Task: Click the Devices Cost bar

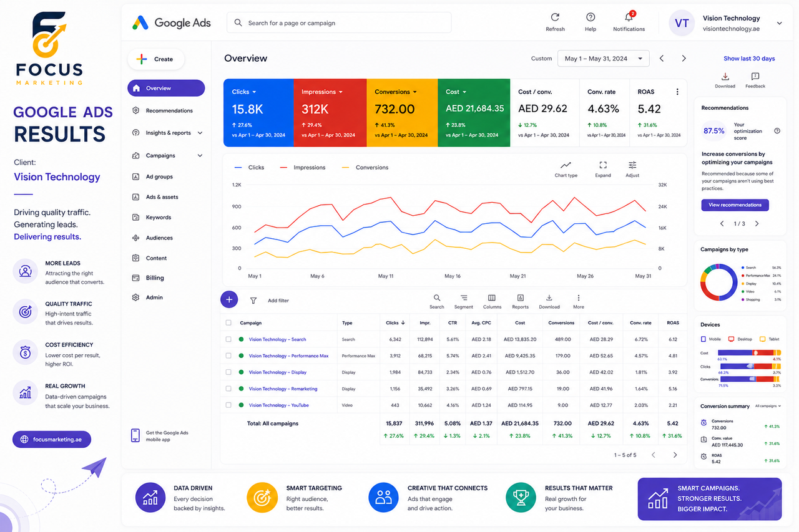Action: click(750, 353)
